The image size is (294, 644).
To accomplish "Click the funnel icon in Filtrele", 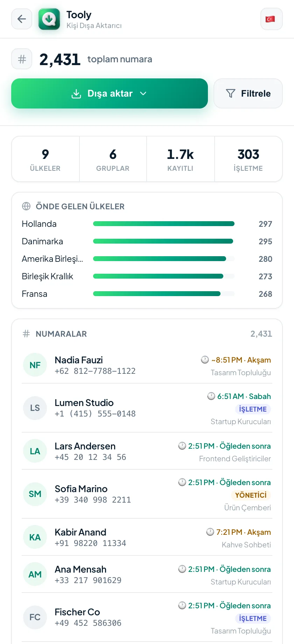I will click(x=231, y=93).
